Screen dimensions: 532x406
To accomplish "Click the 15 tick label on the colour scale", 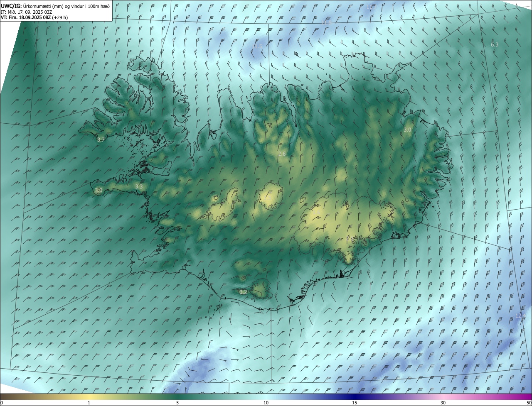I will [355, 403].
